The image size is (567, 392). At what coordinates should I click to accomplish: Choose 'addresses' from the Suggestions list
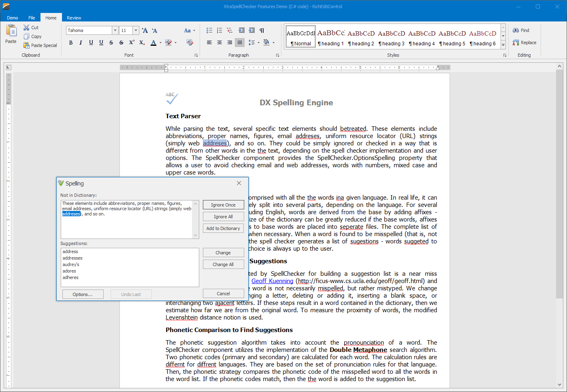point(73,258)
